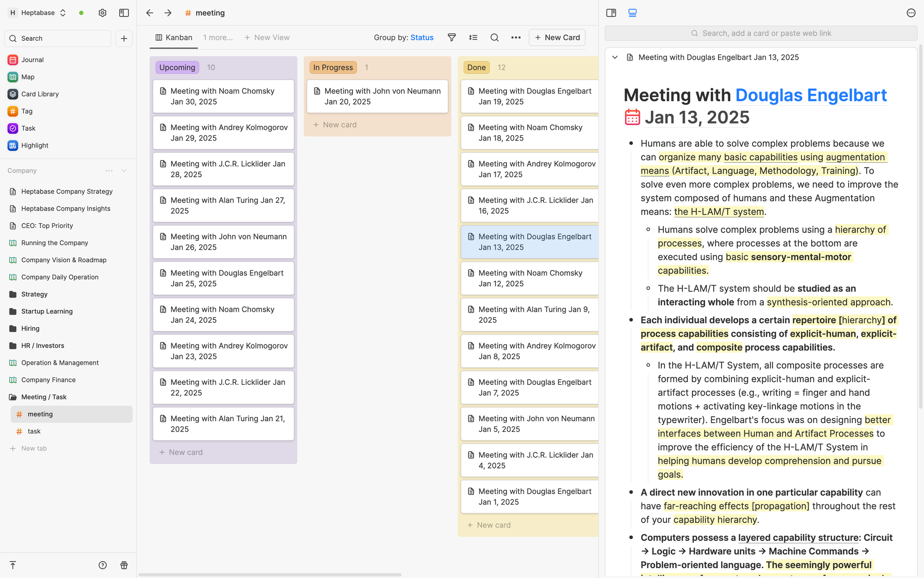Screen dimensions: 924x578
Task: Click the search icon in the Kanban toolbar
Action: pos(494,37)
